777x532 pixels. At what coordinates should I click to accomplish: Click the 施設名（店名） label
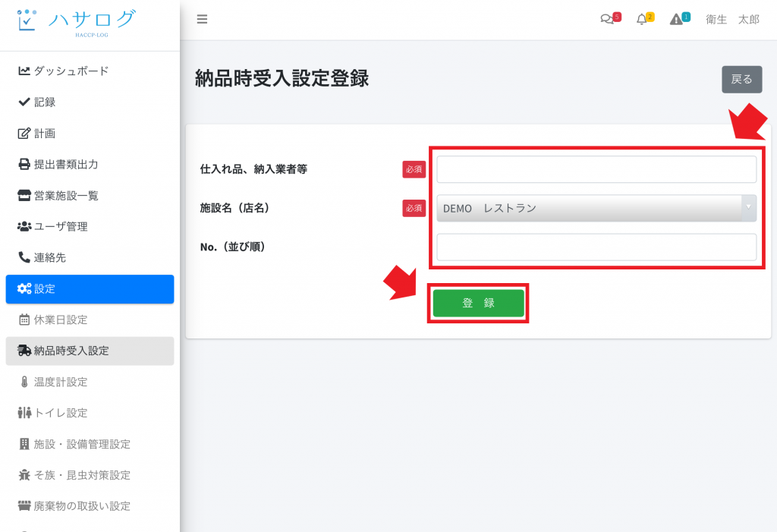coord(237,208)
